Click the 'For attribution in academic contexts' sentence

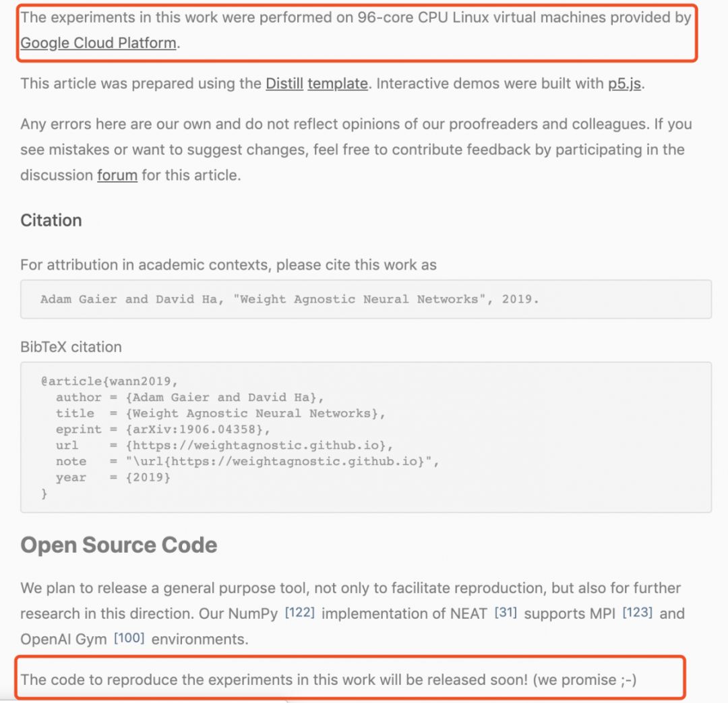point(229,265)
